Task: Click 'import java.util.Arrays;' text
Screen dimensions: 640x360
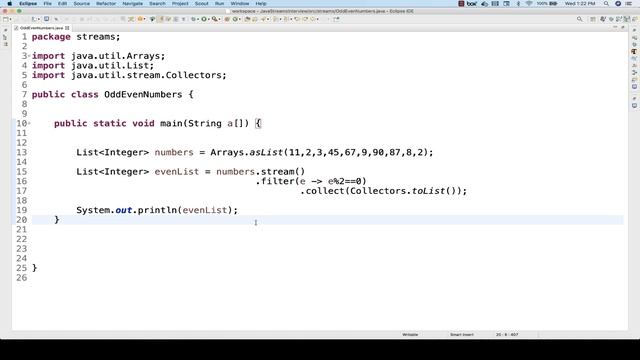Action: coord(98,56)
